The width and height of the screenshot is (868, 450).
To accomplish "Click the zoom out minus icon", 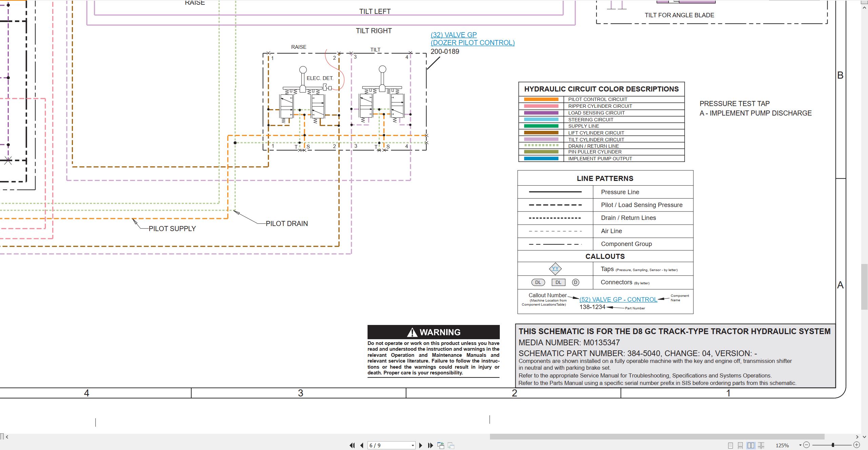I will click(807, 445).
